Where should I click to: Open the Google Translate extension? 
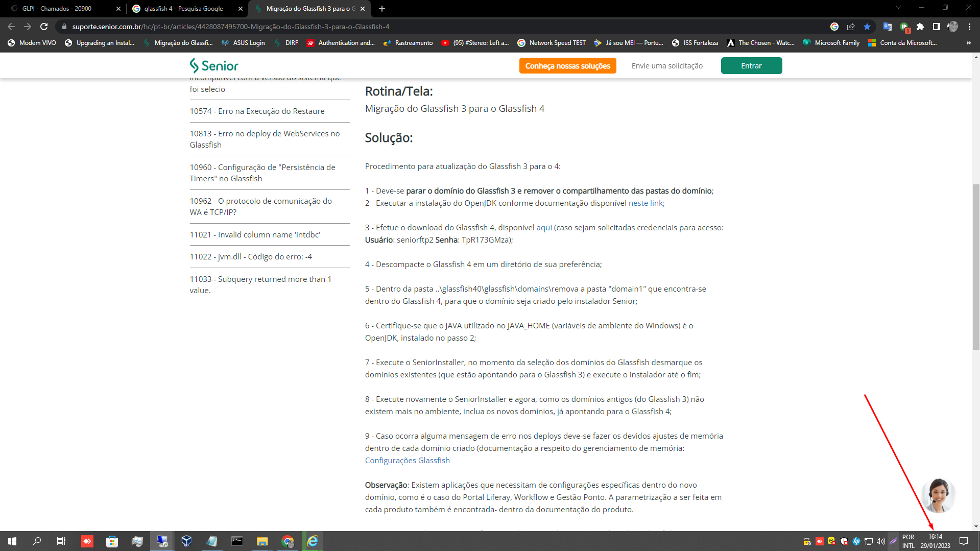[888, 27]
